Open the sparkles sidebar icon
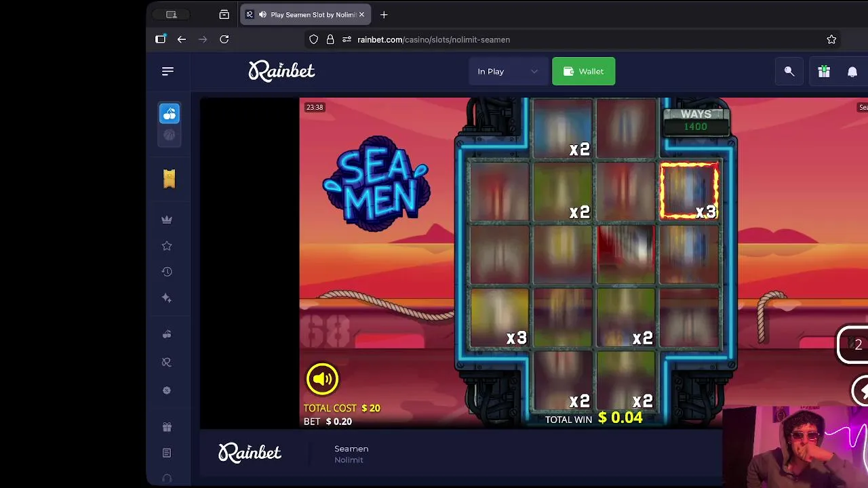The width and height of the screenshot is (868, 488). coord(167,298)
